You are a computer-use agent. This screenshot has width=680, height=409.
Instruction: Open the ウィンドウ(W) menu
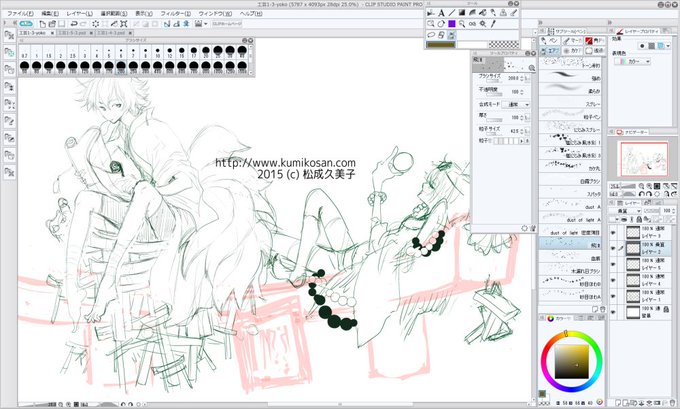coord(215,14)
